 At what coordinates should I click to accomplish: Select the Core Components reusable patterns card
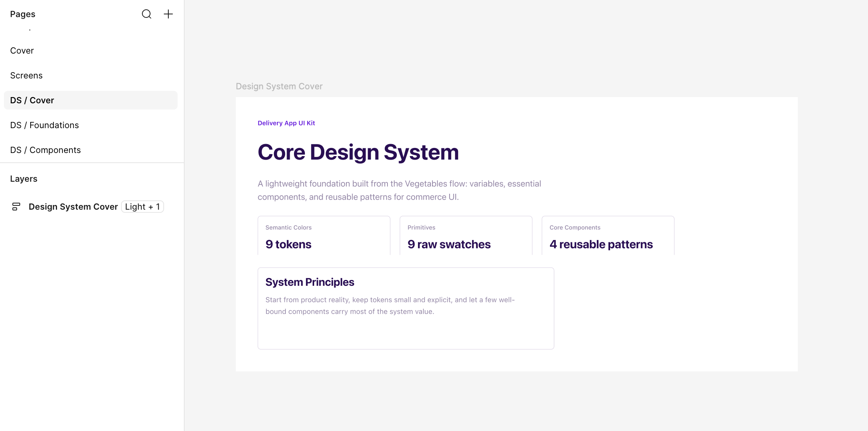tap(608, 235)
